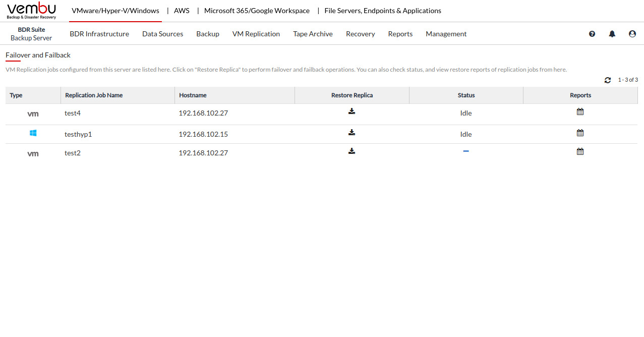Click Restore Replica icon for test4
The image size is (644, 337).
352,111
